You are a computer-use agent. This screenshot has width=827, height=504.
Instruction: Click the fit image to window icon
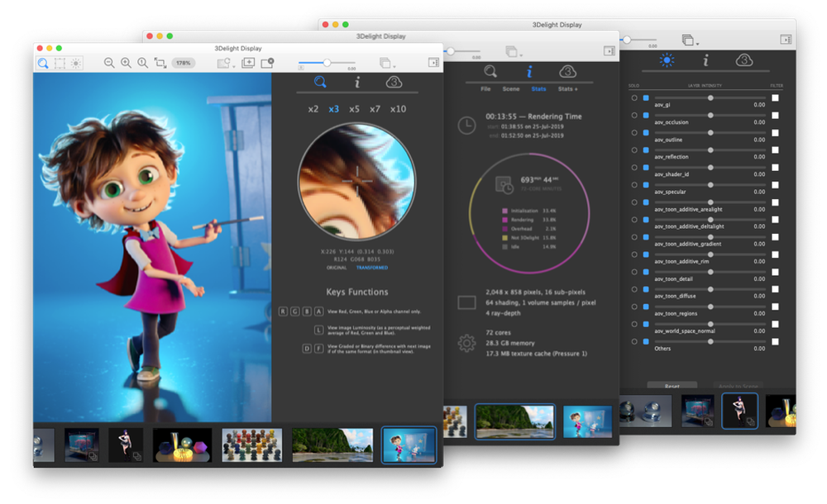(x=160, y=63)
